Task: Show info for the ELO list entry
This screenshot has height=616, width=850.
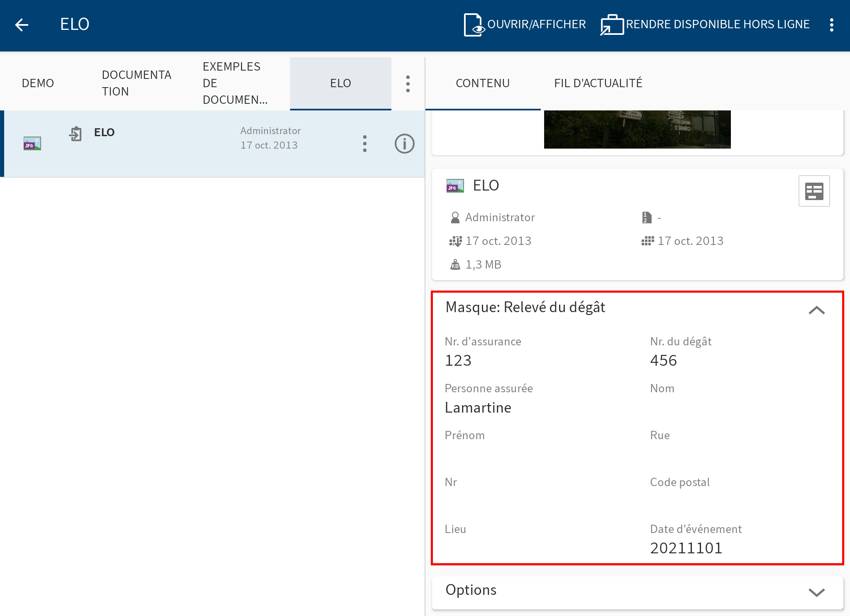Action: pyautogui.click(x=404, y=144)
